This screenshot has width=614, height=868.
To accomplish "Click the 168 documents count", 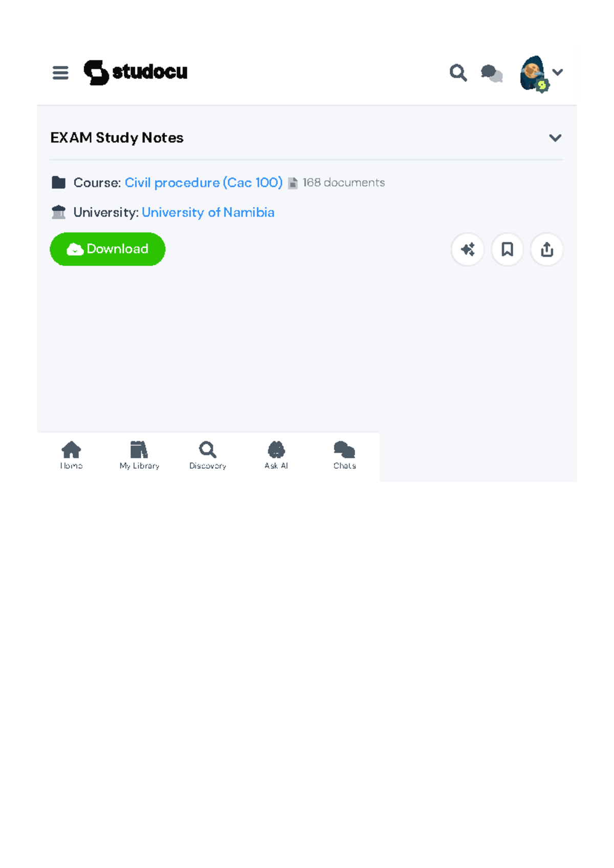I will point(343,183).
